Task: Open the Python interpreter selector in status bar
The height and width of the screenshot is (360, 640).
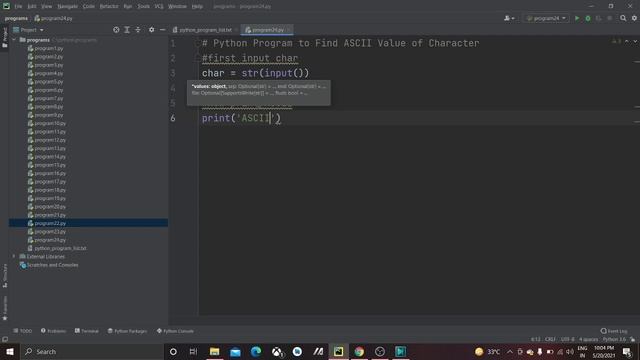Action: (614, 339)
